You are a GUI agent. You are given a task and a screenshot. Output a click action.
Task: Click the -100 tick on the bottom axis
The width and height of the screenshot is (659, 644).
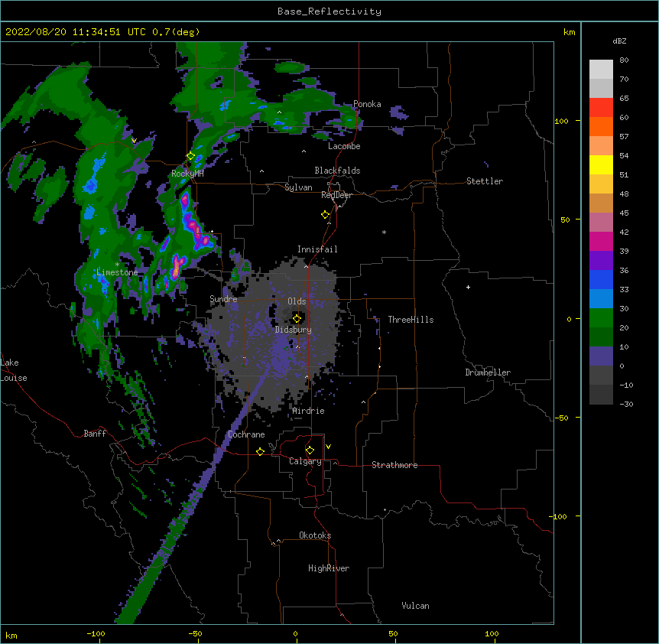point(96,633)
